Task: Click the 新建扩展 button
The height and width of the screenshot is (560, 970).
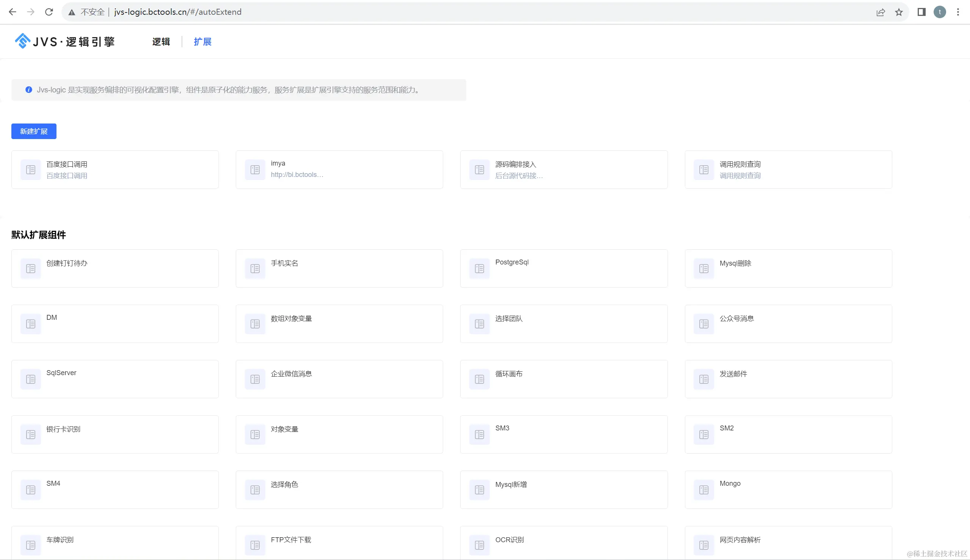Action: click(x=34, y=131)
